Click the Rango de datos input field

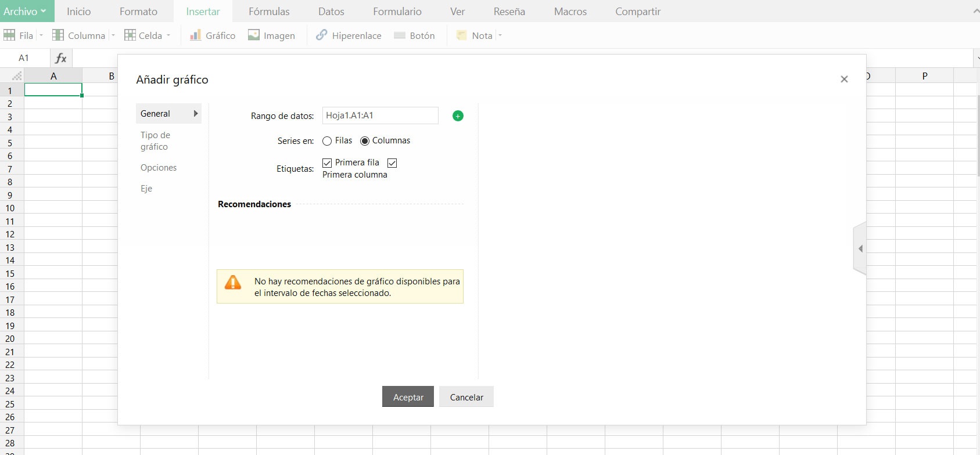click(380, 115)
